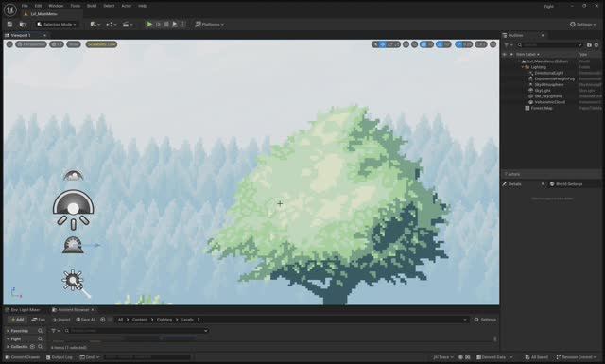Image resolution: width=605 pixels, height=364 pixels.
Task: Open the toolbar Settings dropdown
Action: (x=582, y=25)
